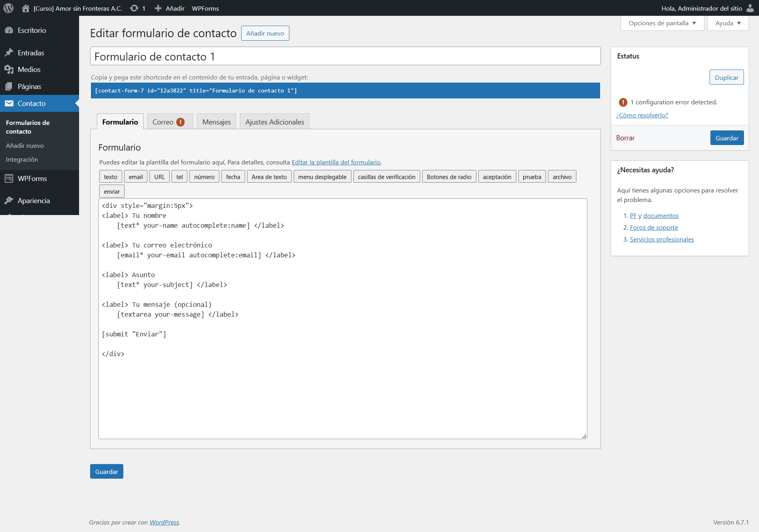Insert casillas de verificación tag
The width and height of the screenshot is (759, 532).
(386, 177)
